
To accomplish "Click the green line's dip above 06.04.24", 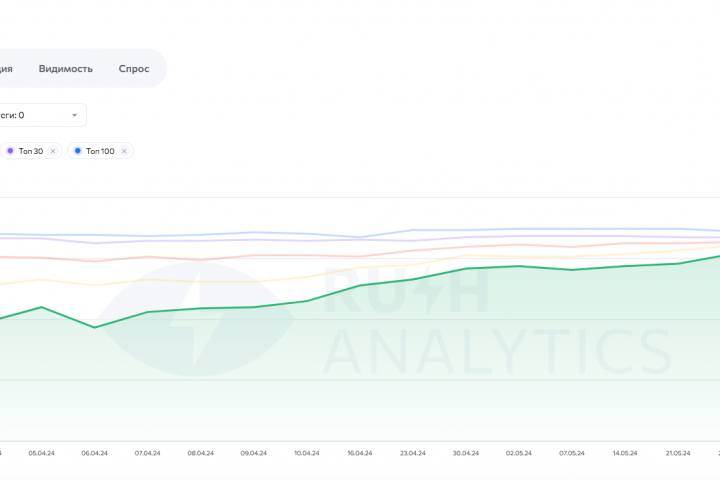I will click(94, 327).
